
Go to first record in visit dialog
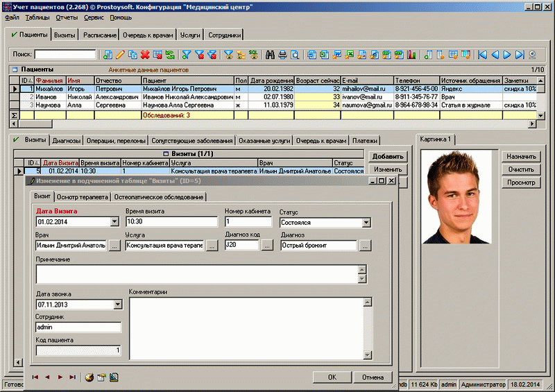(35, 377)
